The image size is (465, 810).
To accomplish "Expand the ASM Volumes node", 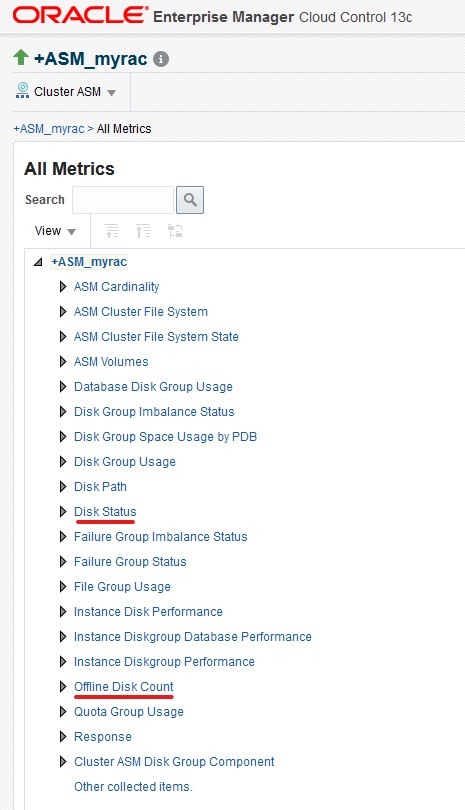I will (x=63, y=362).
